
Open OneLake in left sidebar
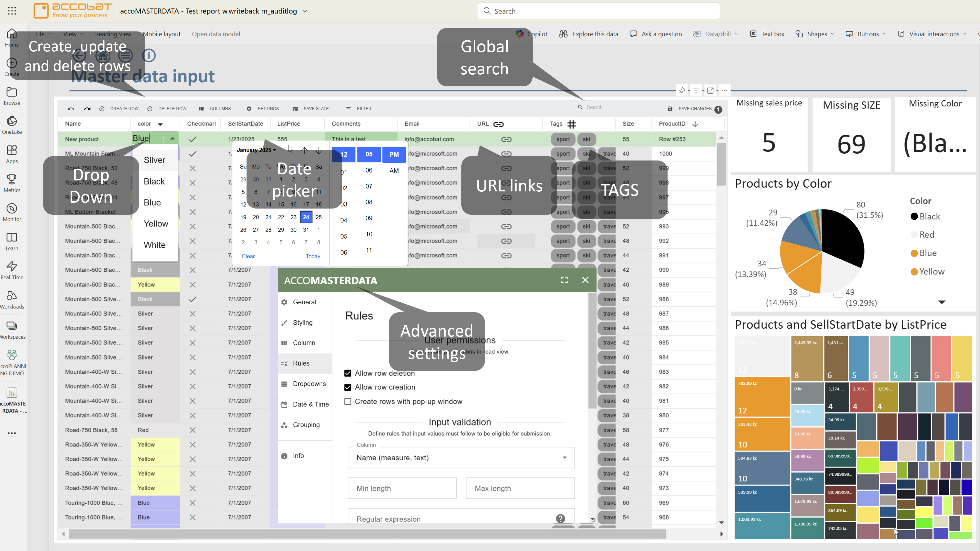pyautogui.click(x=12, y=125)
